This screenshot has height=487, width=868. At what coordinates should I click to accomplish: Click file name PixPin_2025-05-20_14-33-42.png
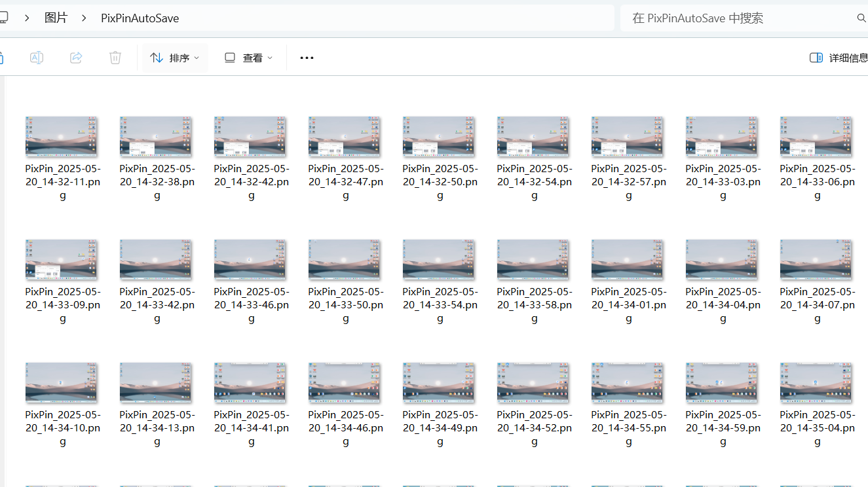click(x=157, y=305)
